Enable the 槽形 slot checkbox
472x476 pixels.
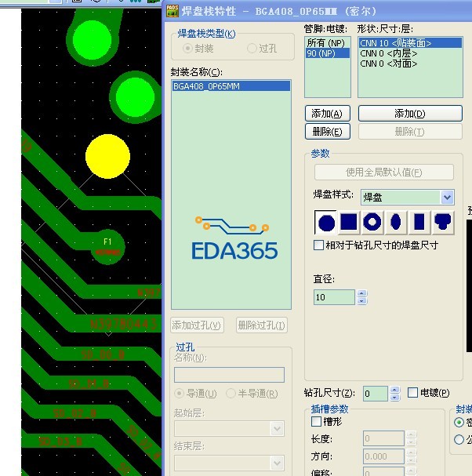pyautogui.click(x=316, y=421)
